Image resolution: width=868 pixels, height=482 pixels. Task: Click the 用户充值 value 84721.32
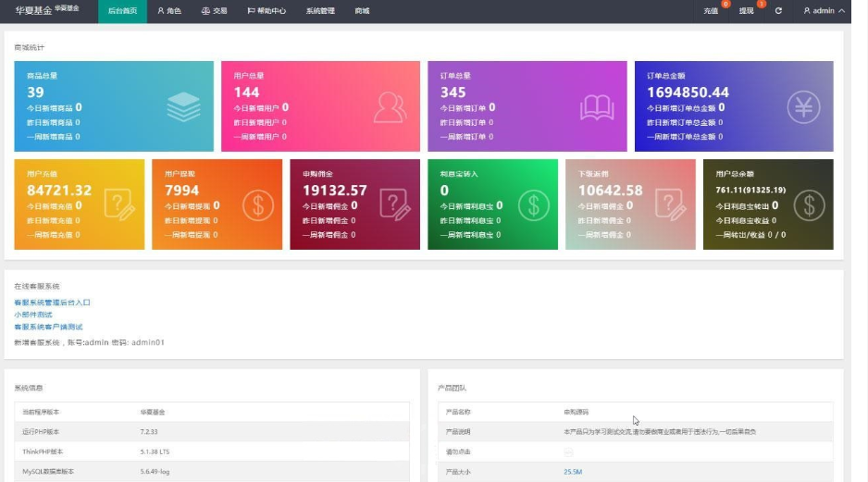[59, 191]
